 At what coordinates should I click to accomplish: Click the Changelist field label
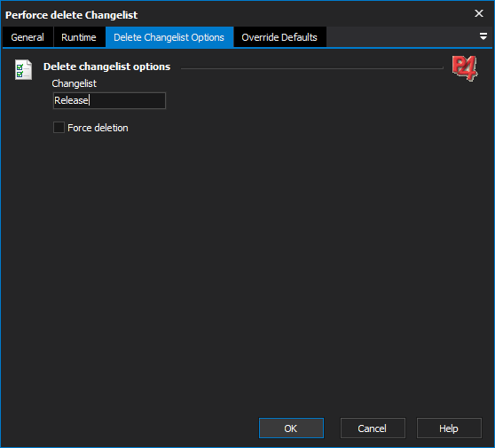tap(75, 83)
